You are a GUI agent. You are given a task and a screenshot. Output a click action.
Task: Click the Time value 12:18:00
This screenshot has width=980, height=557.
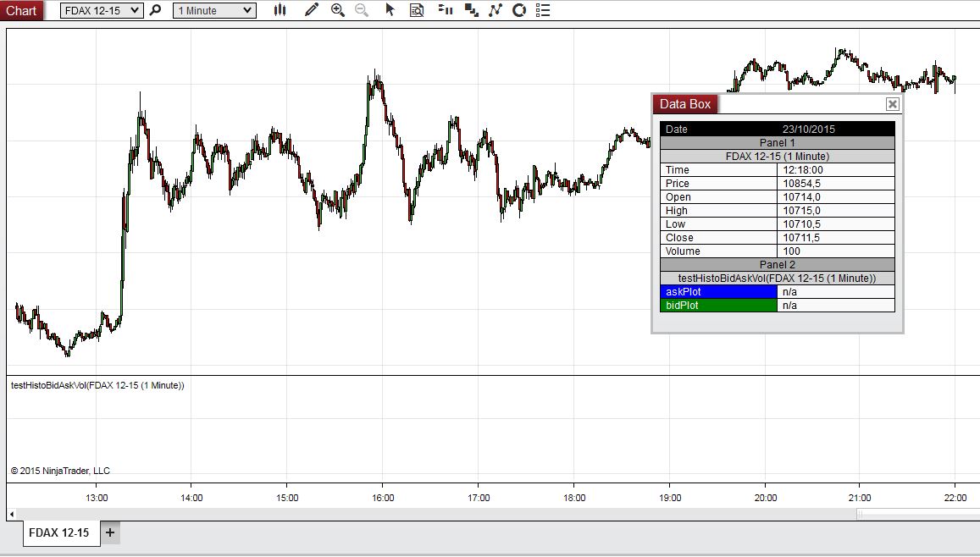tap(803, 170)
